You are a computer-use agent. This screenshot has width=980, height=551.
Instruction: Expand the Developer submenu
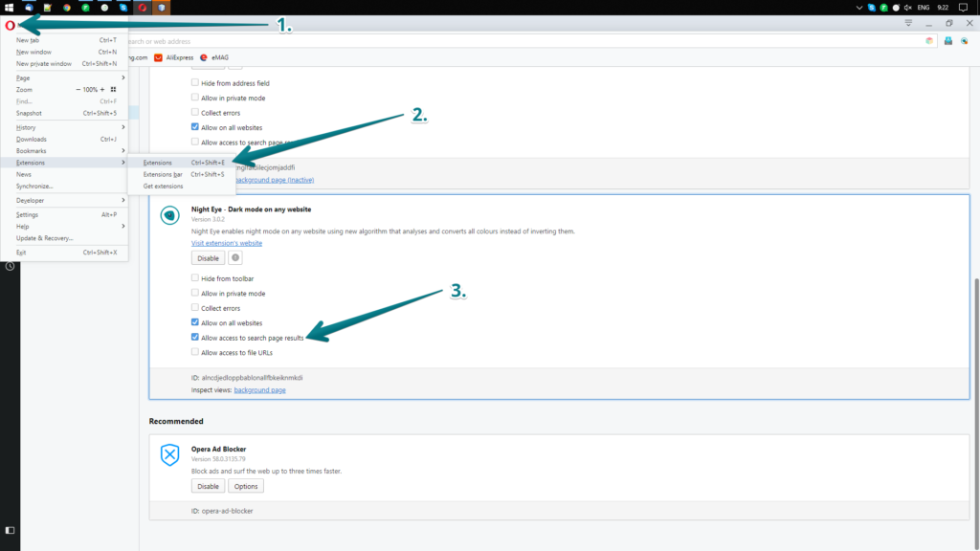coord(32,200)
